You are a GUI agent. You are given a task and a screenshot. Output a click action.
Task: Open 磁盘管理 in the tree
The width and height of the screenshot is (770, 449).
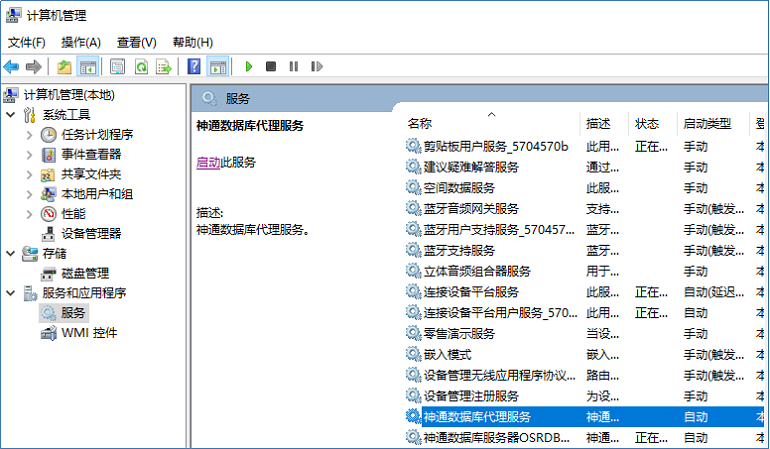[x=85, y=273]
